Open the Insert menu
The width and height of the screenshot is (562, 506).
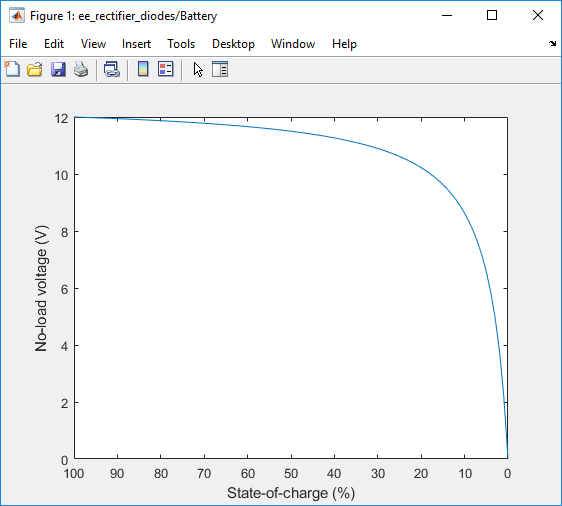[136, 44]
